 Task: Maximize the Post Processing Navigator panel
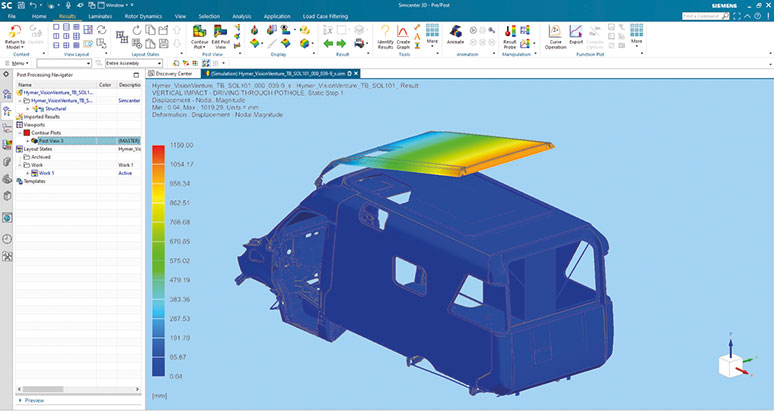coord(136,75)
